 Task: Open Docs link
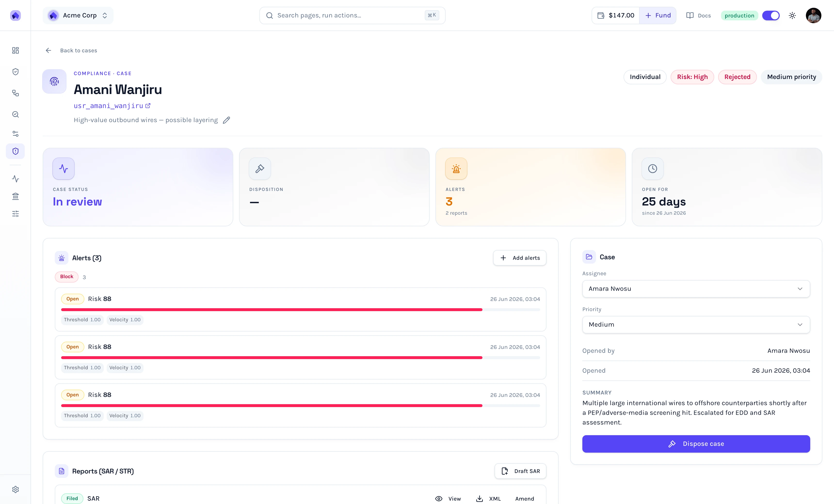[698, 15]
